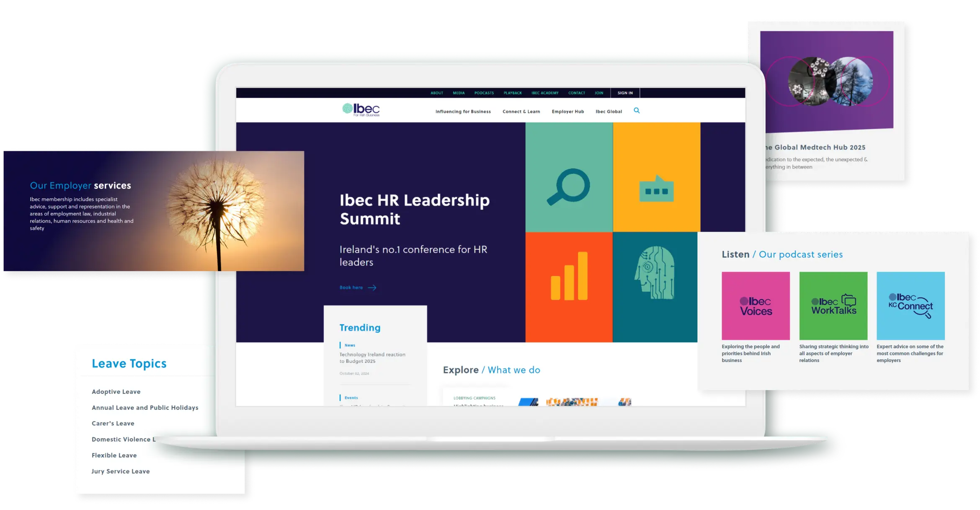This screenshot has width=980, height=510.
Task: Click the Book here arrow icon
Action: 372,288
